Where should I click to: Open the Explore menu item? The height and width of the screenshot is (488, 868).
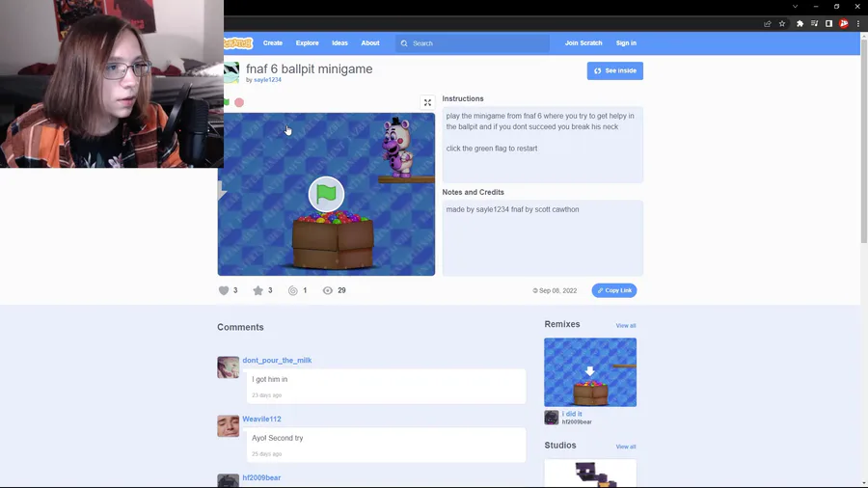[308, 43]
